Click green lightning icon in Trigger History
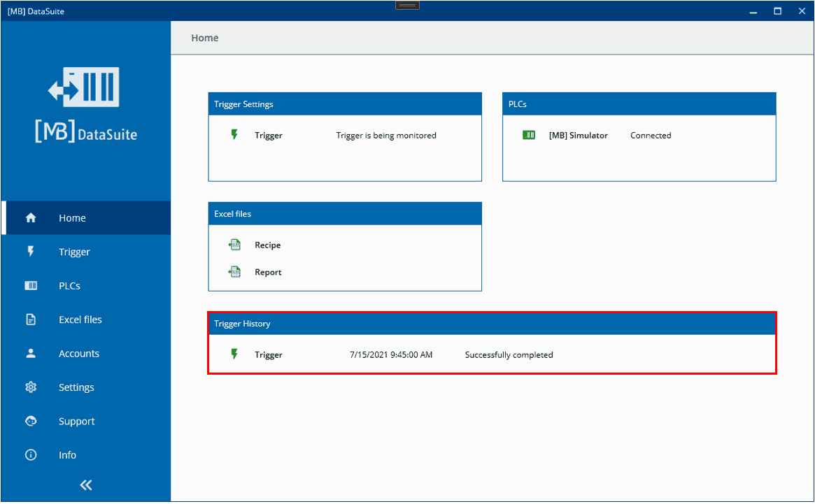Screen dimensions: 815x504 (234, 354)
